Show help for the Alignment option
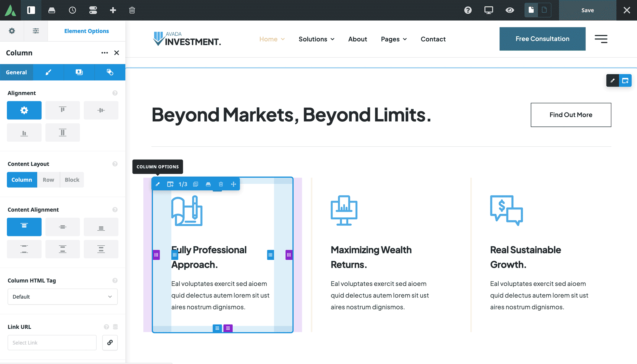637x364 pixels. [x=115, y=93]
